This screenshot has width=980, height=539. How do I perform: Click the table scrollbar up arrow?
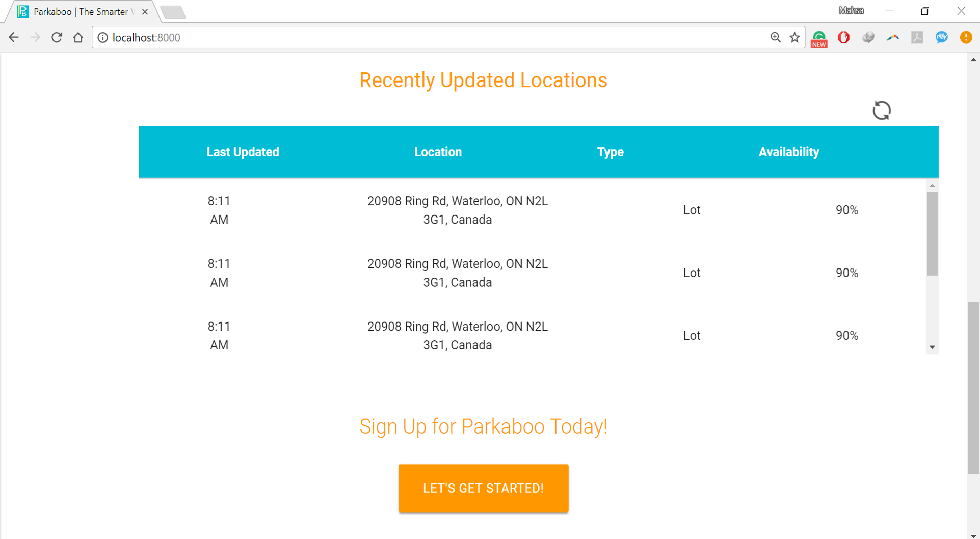(932, 186)
